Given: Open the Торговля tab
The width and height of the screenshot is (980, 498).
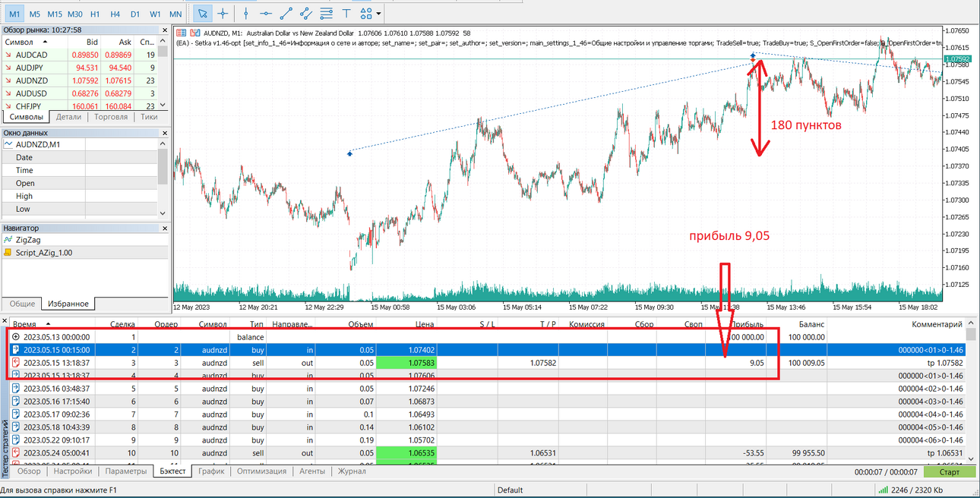Looking at the screenshot, I should coord(110,117).
